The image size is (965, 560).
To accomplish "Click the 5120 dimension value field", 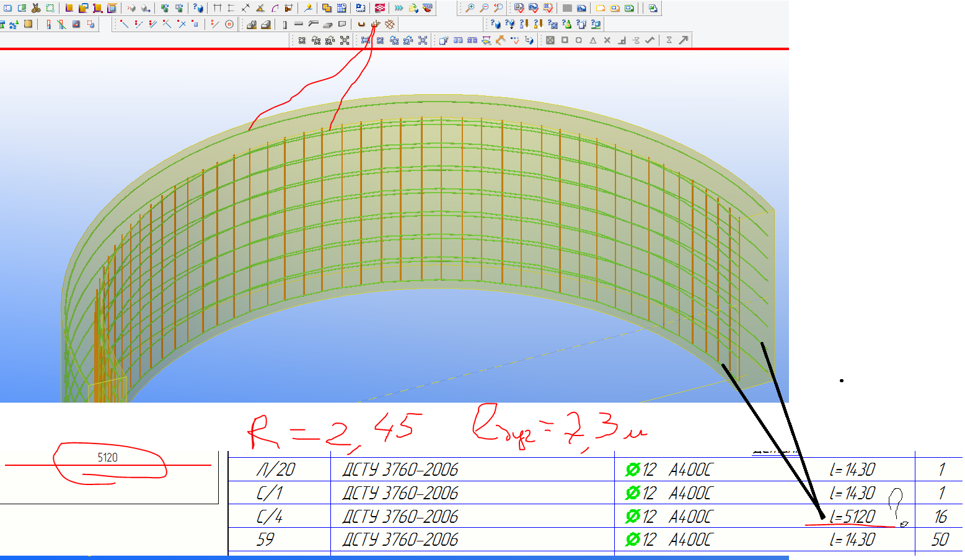I will 108,458.
